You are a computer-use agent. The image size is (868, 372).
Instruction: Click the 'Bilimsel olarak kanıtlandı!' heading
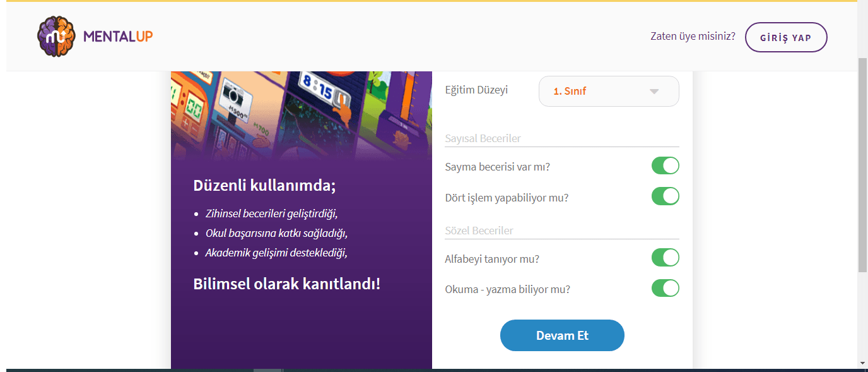click(286, 284)
